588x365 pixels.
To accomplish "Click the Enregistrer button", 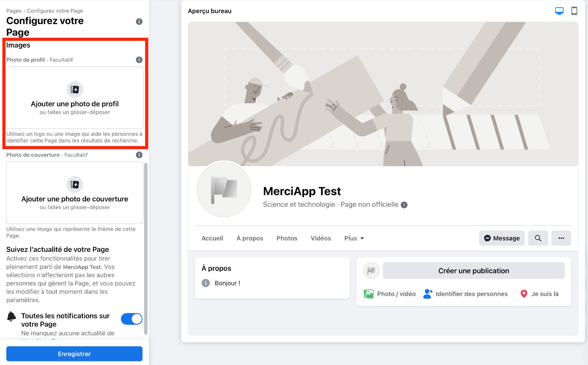I will click(74, 354).
